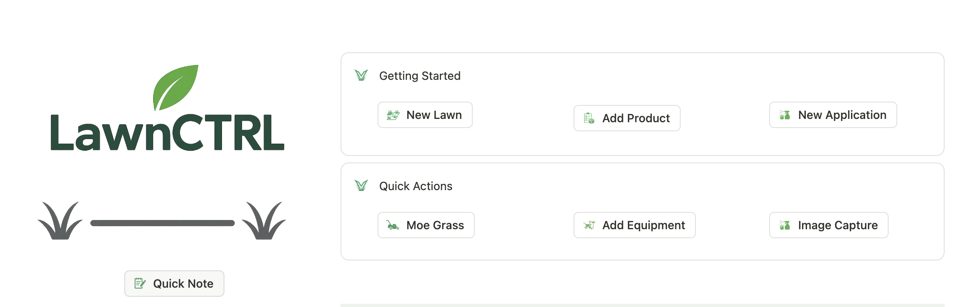Click the gray horizontal bar between grass tufts
Screen dimensions: 980x307
pos(162,223)
